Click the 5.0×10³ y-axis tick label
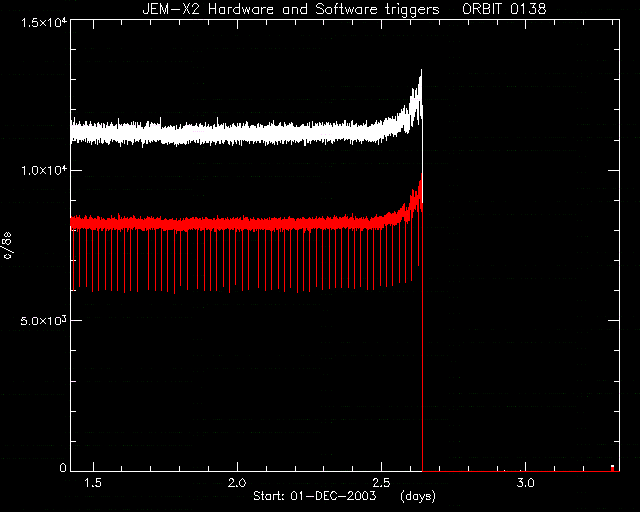 (x=44, y=320)
